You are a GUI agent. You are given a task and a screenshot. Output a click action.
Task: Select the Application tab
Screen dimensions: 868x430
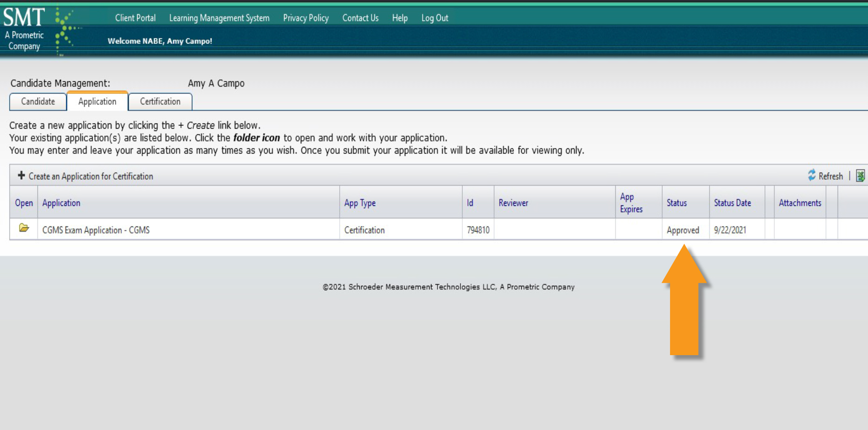tap(97, 102)
